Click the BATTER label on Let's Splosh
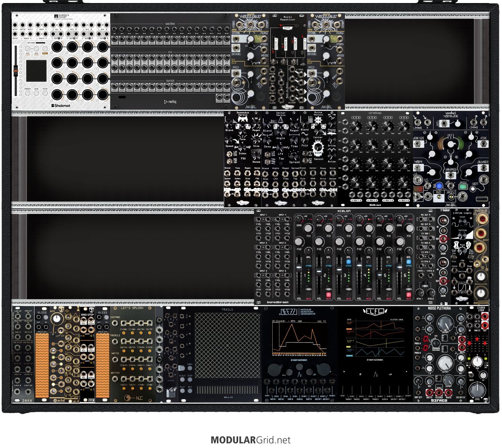This screenshot has height=448, width=502. (115, 373)
